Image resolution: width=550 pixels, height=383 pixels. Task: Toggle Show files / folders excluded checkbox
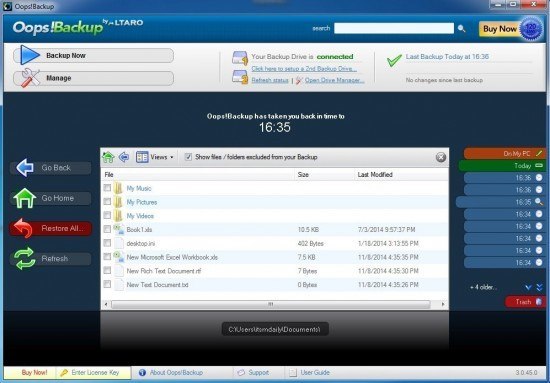pos(188,157)
